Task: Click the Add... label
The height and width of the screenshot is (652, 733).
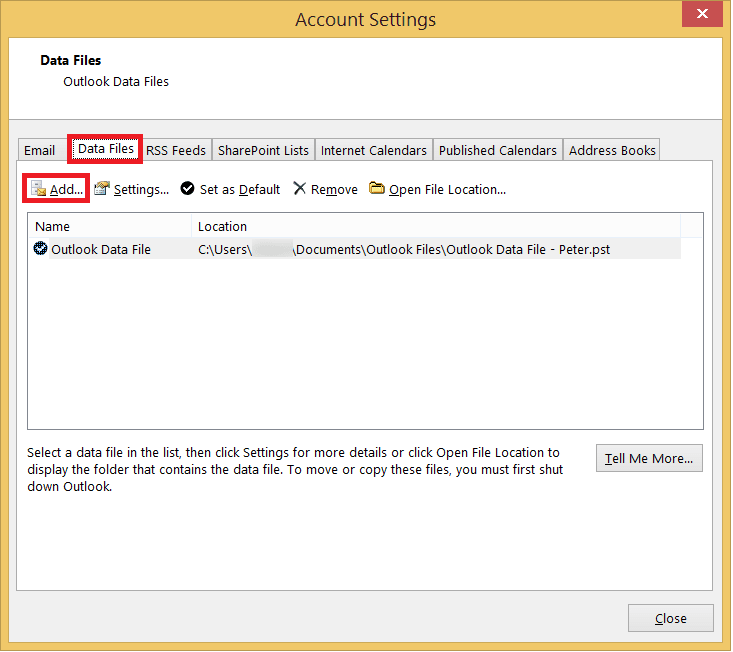Action: point(66,190)
